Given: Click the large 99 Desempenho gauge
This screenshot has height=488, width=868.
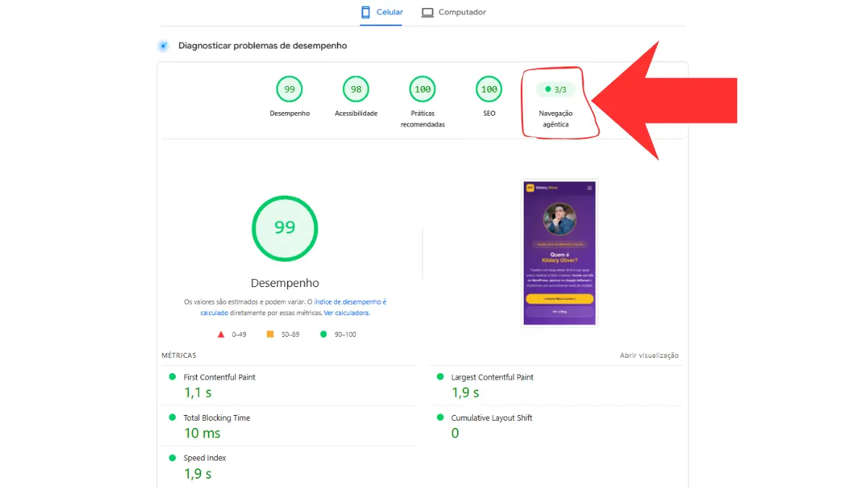Looking at the screenshot, I should click(x=285, y=228).
